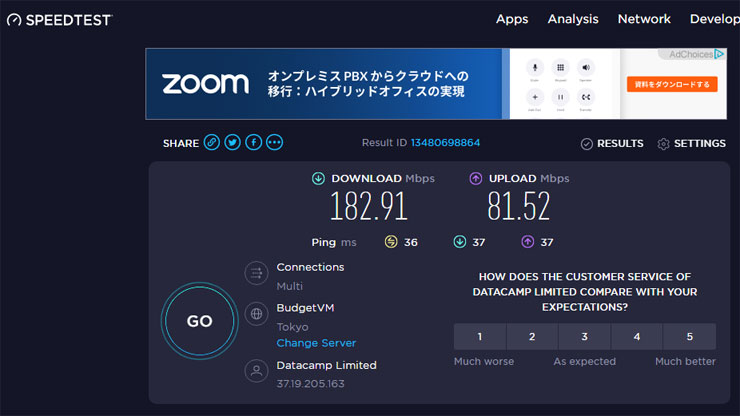Rate customer service as 1
The height and width of the screenshot is (416, 740).
click(479, 337)
